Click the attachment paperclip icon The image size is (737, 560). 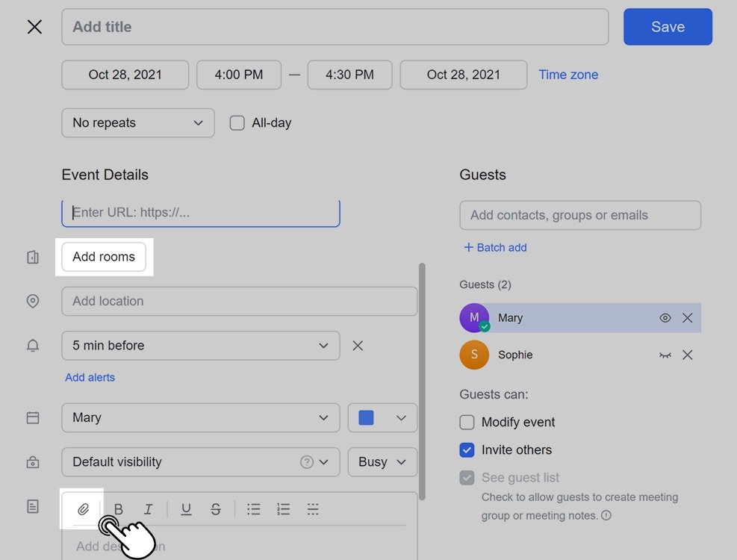tap(83, 509)
